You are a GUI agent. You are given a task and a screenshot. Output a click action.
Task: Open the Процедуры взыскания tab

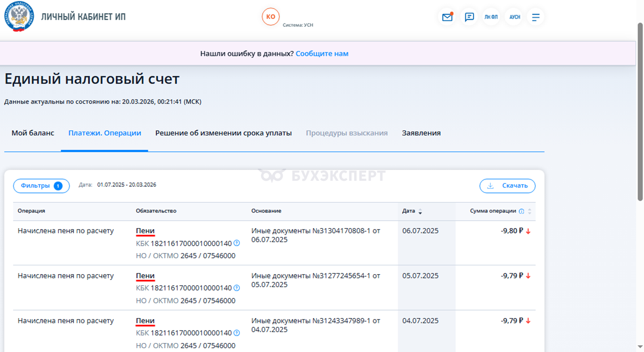coord(347,133)
